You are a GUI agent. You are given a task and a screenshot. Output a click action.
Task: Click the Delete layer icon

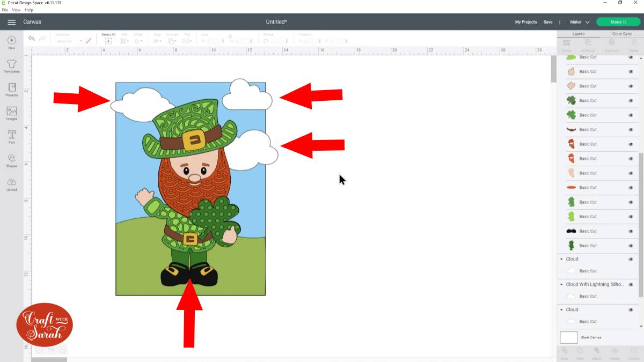634,42
